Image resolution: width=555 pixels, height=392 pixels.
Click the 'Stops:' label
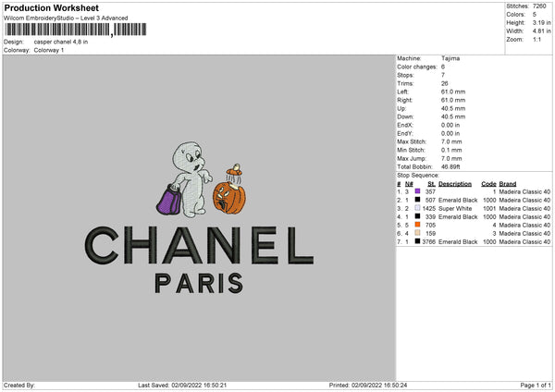(x=405, y=75)
